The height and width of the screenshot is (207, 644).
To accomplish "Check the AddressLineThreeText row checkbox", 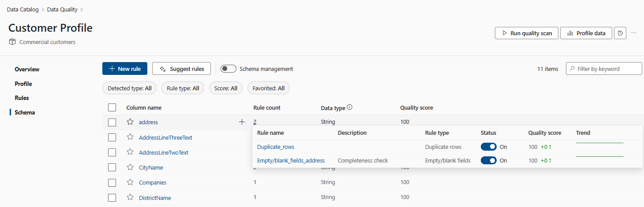I will click(x=112, y=137).
